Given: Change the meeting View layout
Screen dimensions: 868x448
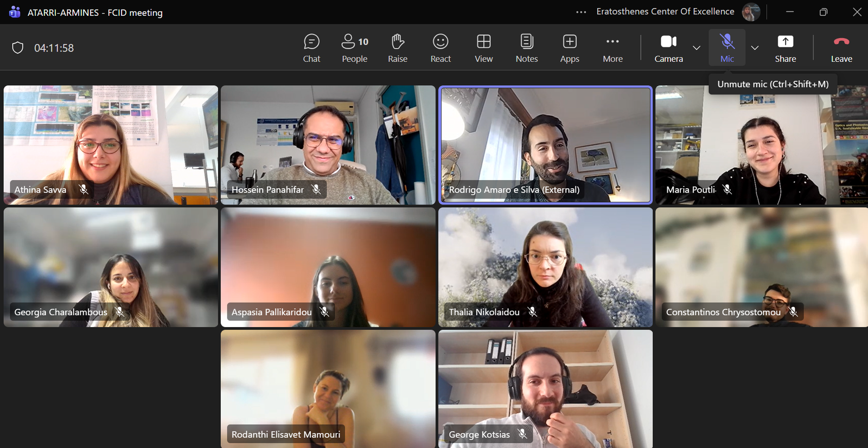Looking at the screenshot, I should (x=483, y=48).
